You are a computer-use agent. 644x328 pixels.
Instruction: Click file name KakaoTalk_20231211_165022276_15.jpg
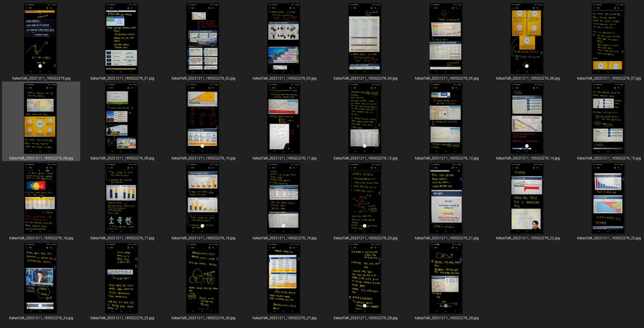point(609,157)
